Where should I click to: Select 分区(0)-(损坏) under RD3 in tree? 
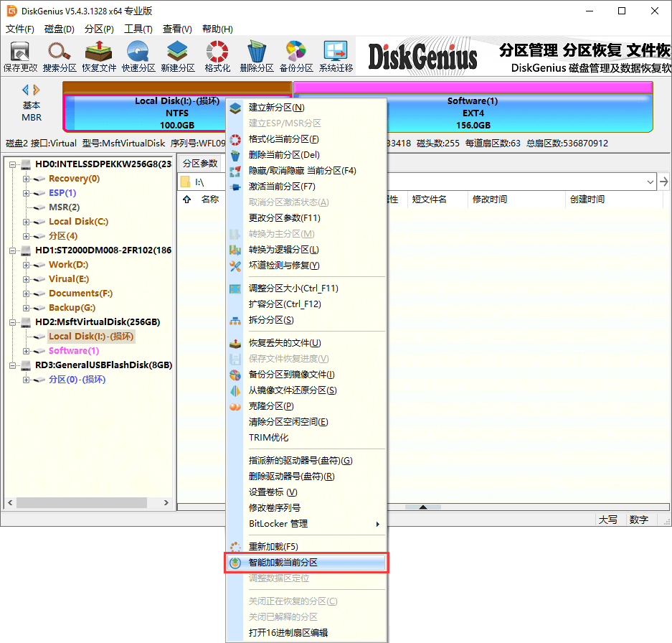[x=77, y=380]
